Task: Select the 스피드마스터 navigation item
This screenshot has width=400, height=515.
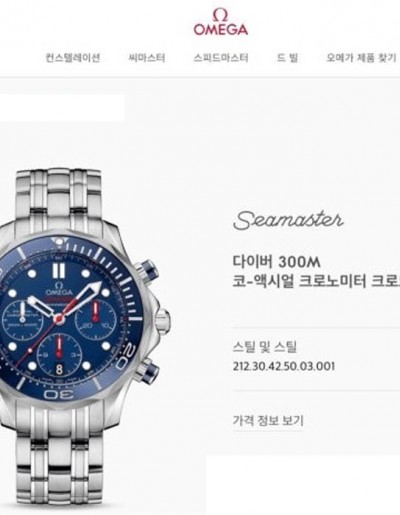Action: click(221, 58)
